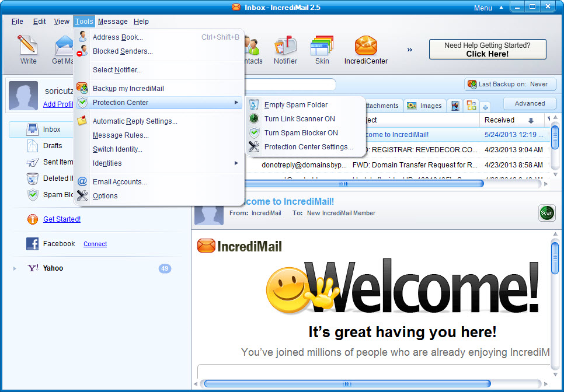Open the File menu
564x392 pixels.
coord(18,22)
